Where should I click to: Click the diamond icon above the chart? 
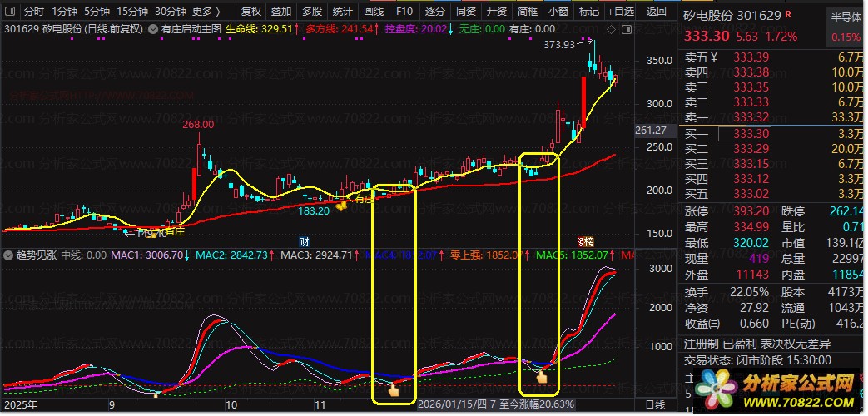611,29
